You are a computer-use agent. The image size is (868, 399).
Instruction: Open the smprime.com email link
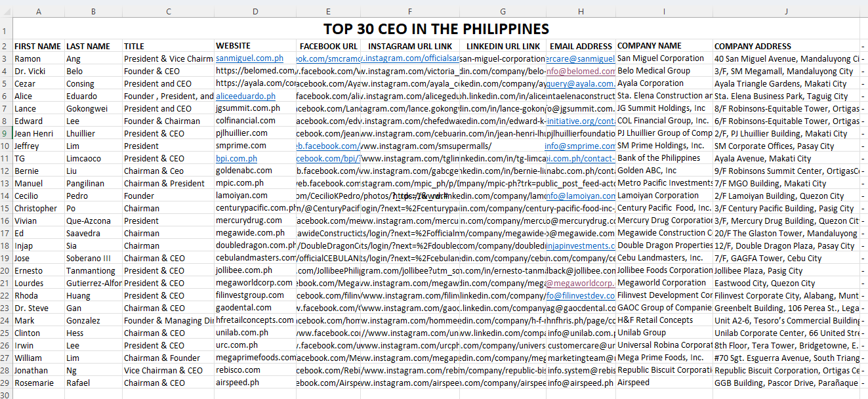pyautogui.click(x=581, y=146)
